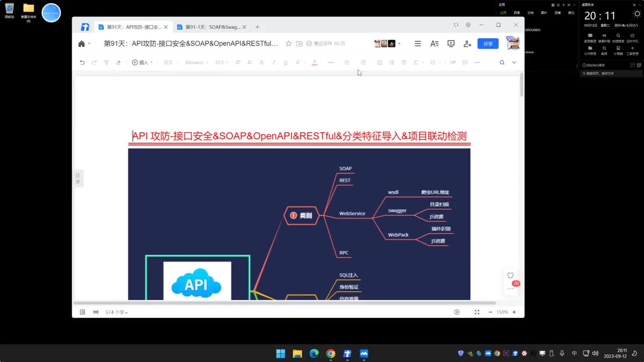Click the horizontal scrollbar of the document
Screen dimensions: 644x362
coord(285,303)
